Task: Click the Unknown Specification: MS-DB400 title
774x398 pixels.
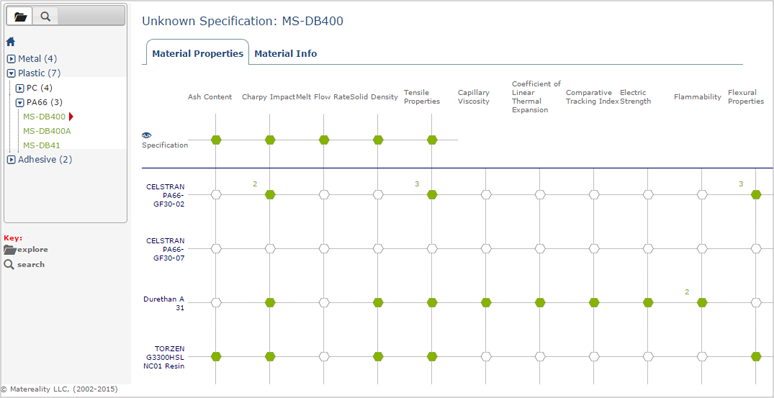Action: pos(242,21)
